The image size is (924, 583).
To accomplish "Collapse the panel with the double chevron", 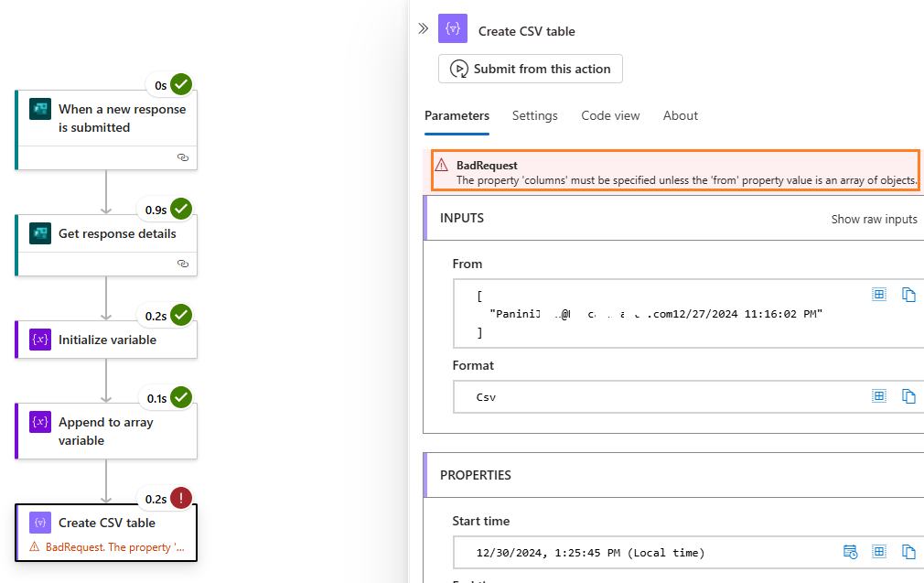I will (423, 28).
